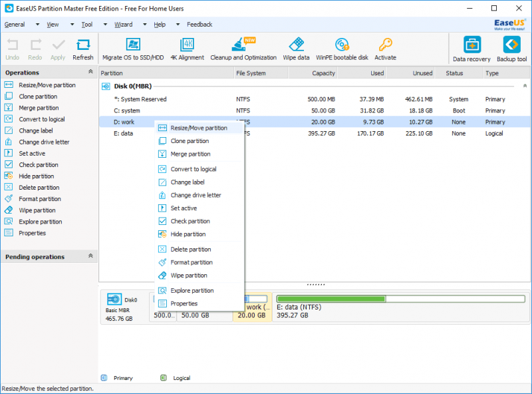Open the Wizard menu
532x394 pixels.
tap(123, 25)
